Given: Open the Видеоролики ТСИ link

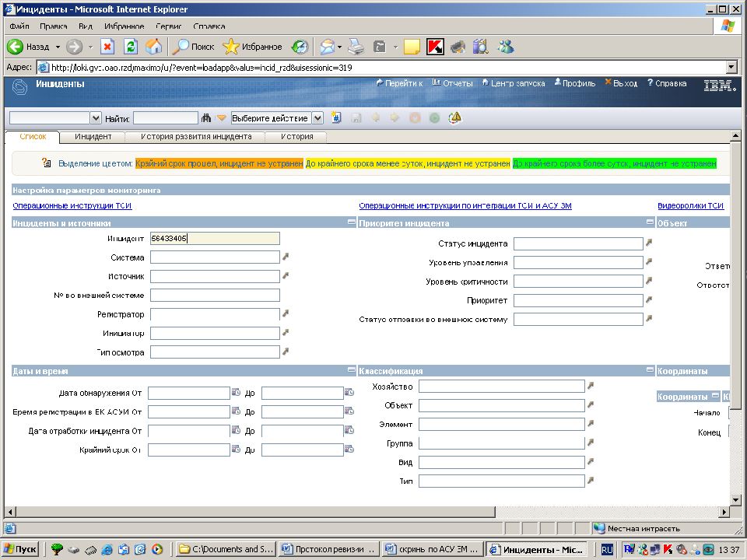Looking at the screenshot, I should 690,205.
